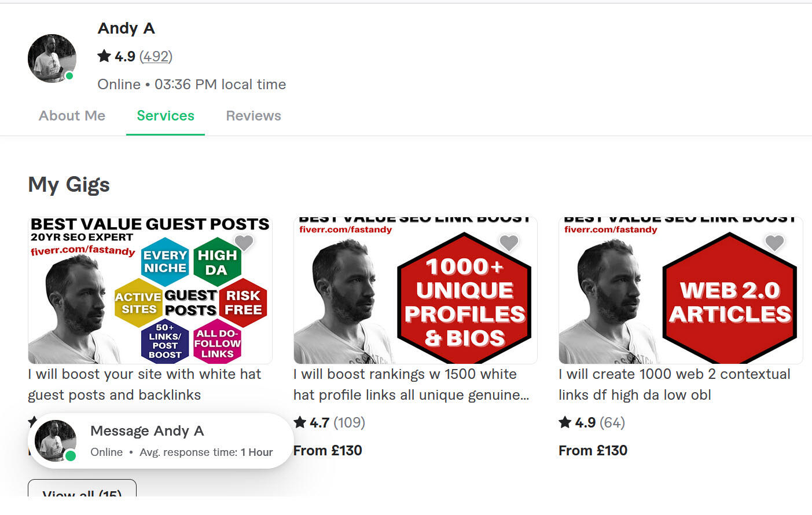Image resolution: width=812 pixels, height=515 pixels.
Task: Open the 492 reviews count link
Action: coord(156,56)
